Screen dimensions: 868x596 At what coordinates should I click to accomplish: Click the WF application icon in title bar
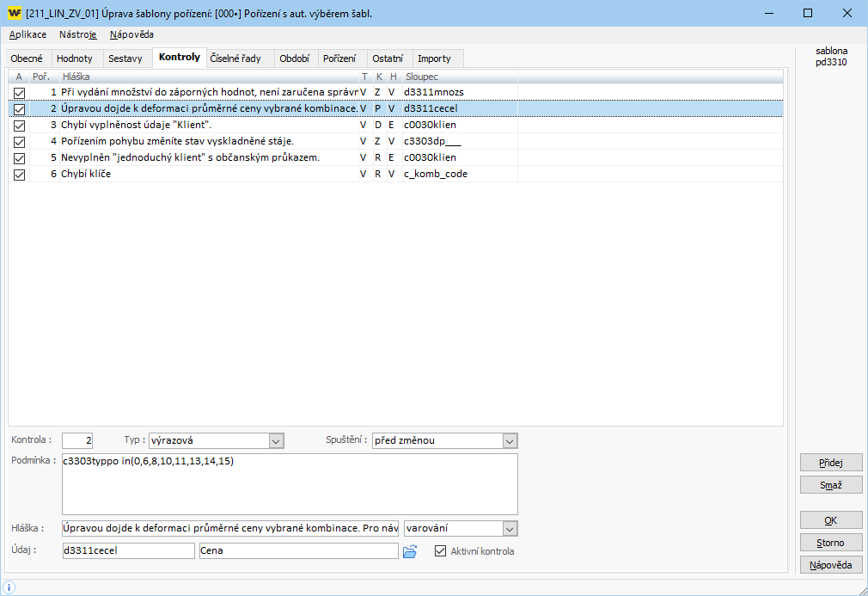point(14,14)
